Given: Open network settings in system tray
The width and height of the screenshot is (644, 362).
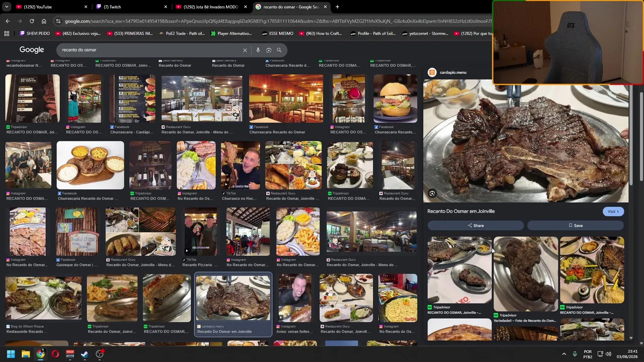Looking at the screenshot, I should point(600,354).
